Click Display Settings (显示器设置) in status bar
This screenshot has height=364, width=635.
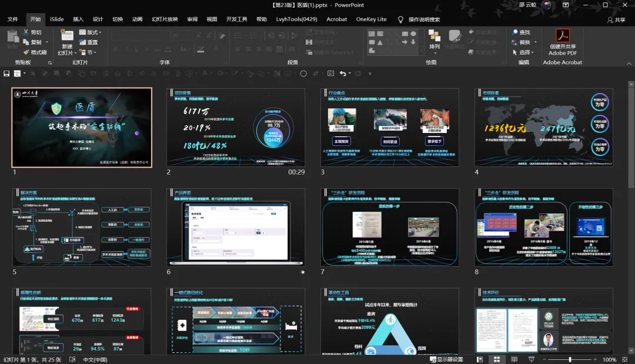click(446, 359)
